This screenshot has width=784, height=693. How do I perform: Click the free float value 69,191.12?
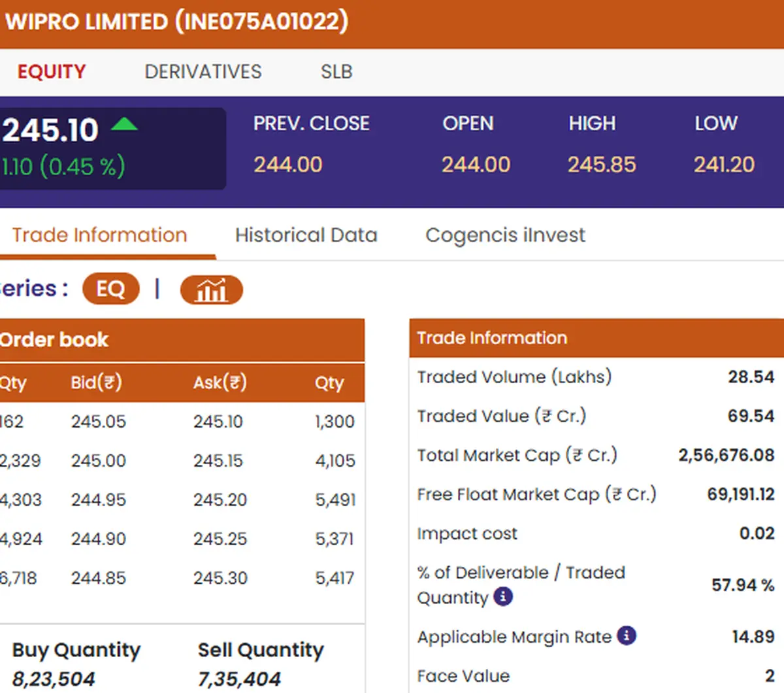pyautogui.click(x=741, y=495)
